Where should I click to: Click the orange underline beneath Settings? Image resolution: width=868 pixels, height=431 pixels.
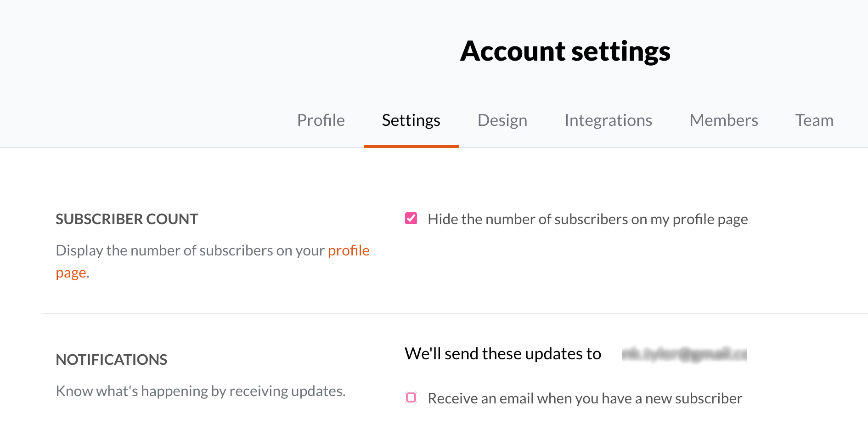click(x=411, y=147)
